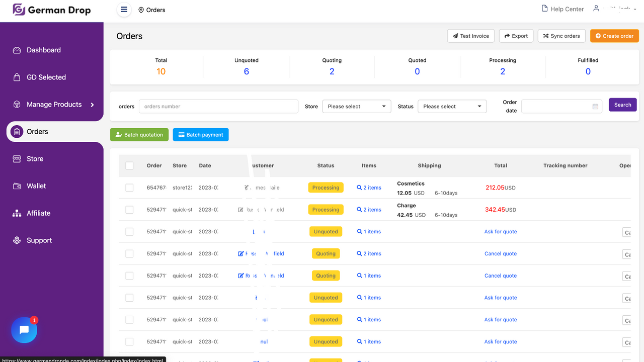Click the Tracking number column header
This screenshot has width=644, height=362.
(566, 165)
